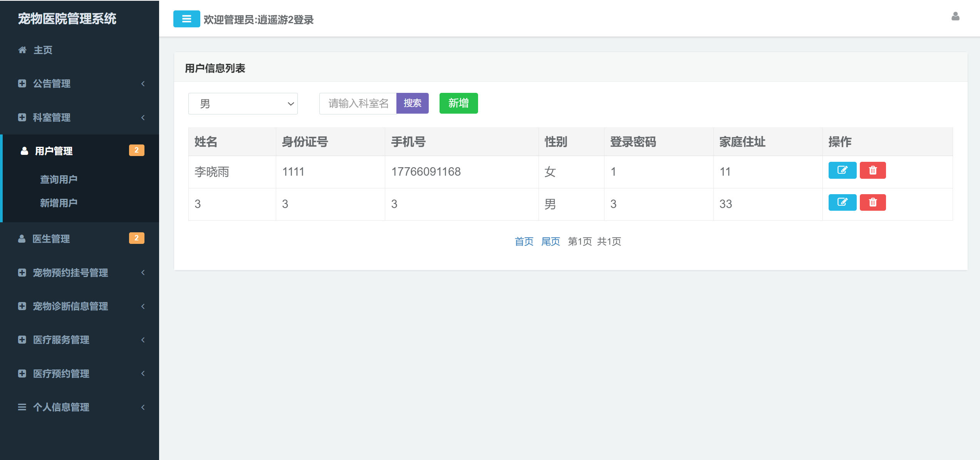Delete user 3 using the trash icon
The height and width of the screenshot is (460, 980).
873,202
